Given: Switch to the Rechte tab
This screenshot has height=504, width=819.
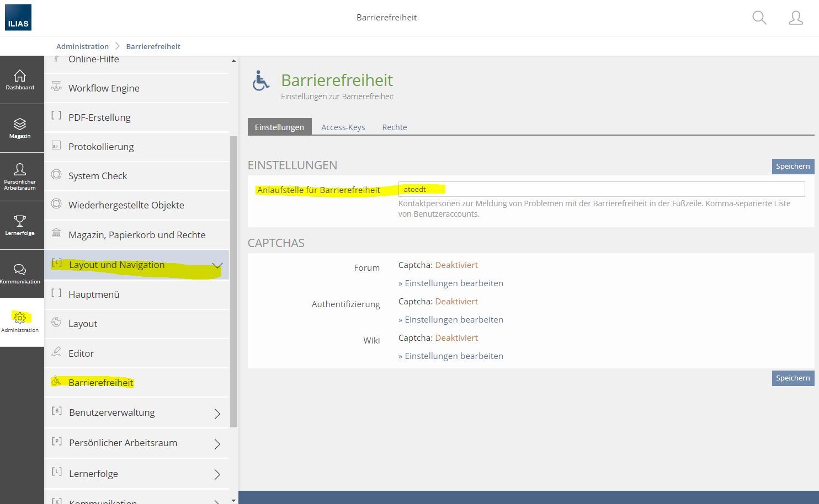Looking at the screenshot, I should click(x=394, y=127).
